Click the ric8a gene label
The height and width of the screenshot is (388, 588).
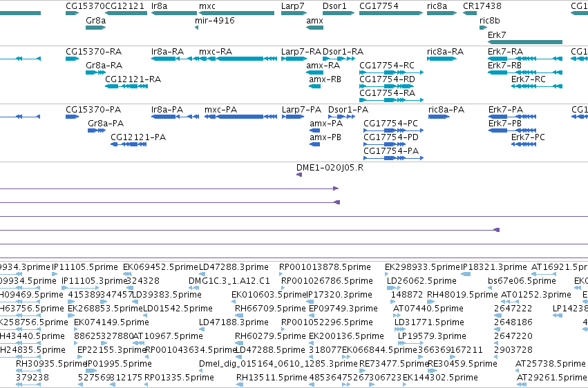coord(437,6)
